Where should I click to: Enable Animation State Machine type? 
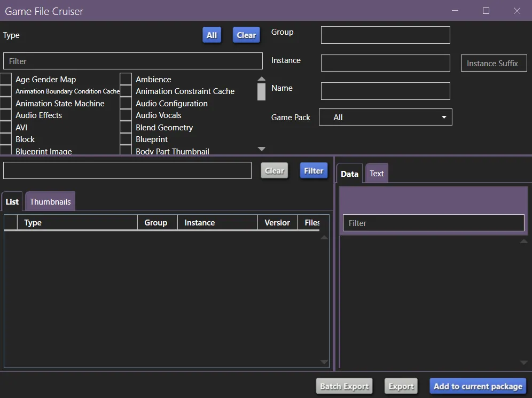[5, 103]
